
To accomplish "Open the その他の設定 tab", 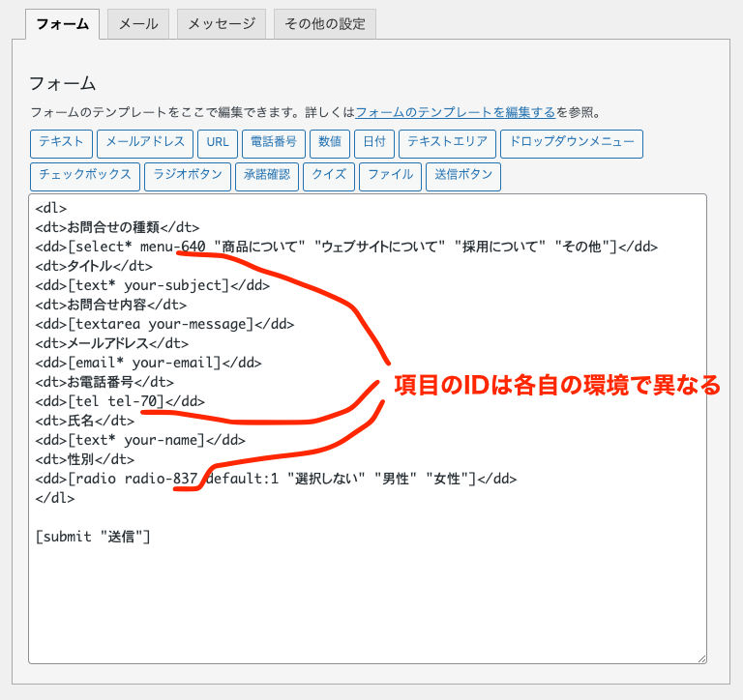I will 325,23.
